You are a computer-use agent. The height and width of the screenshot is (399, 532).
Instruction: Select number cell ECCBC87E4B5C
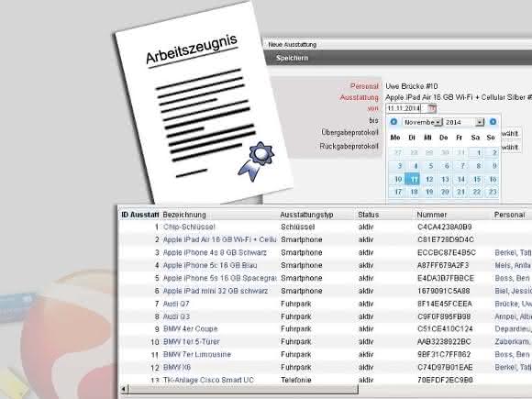tap(447, 252)
